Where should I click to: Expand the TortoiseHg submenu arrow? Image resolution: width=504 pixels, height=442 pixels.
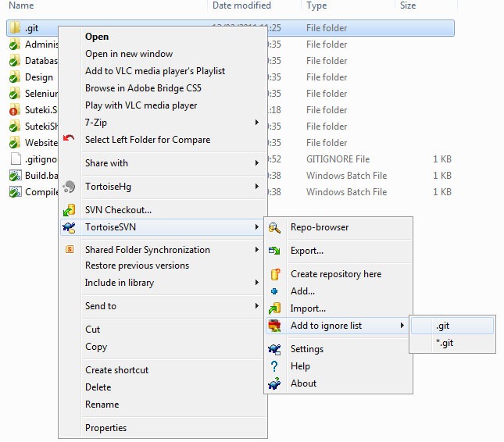click(x=257, y=187)
